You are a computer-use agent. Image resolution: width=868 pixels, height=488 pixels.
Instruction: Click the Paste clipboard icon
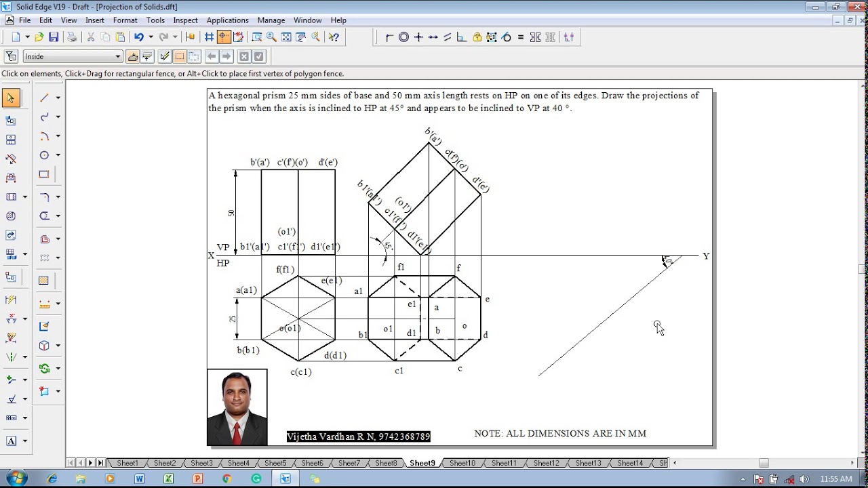pyautogui.click(x=120, y=37)
